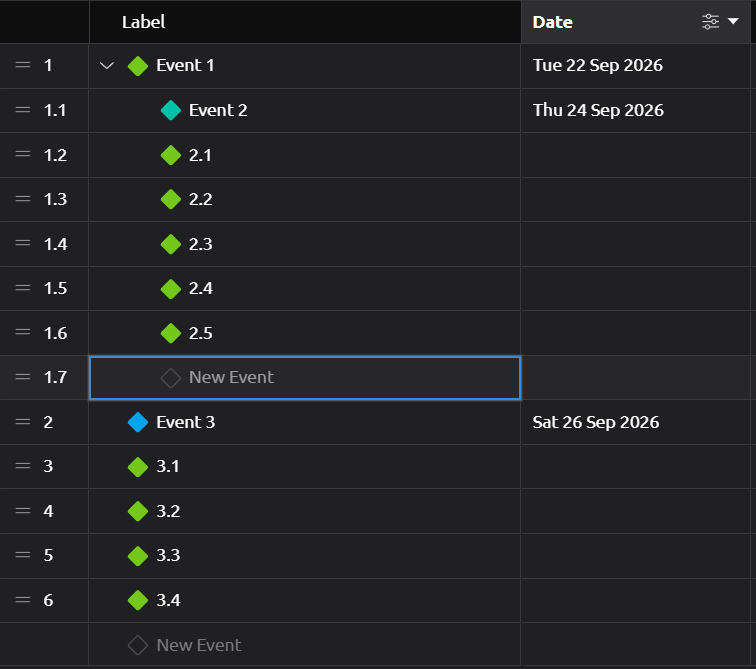
Task: Click the bottom New Event placeholder
Action: point(199,645)
